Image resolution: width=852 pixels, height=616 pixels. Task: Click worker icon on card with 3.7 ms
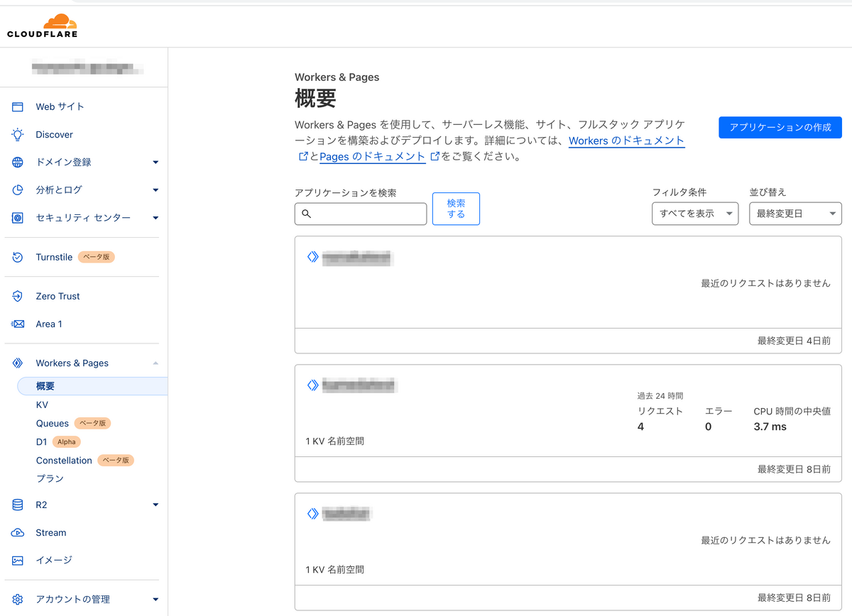(312, 385)
